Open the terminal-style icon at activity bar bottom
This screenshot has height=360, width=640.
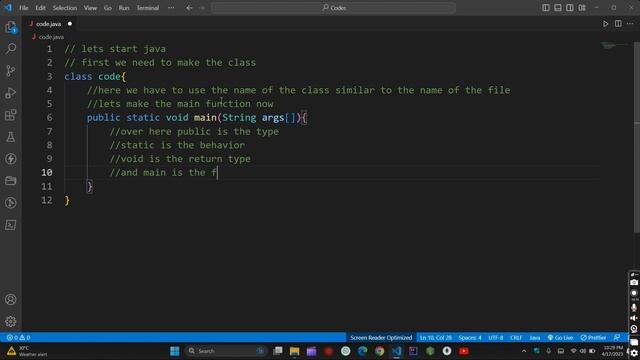tap(11, 225)
